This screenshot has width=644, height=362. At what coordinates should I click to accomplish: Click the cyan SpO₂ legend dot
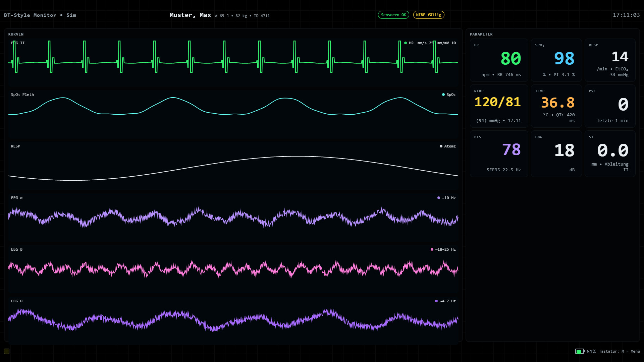click(x=443, y=95)
